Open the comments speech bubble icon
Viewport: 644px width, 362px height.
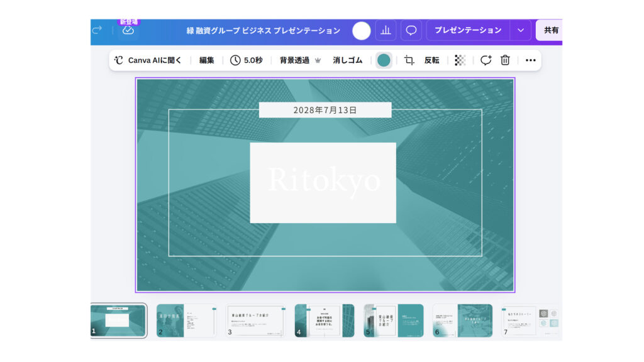pyautogui.click(x=411, y=30)
